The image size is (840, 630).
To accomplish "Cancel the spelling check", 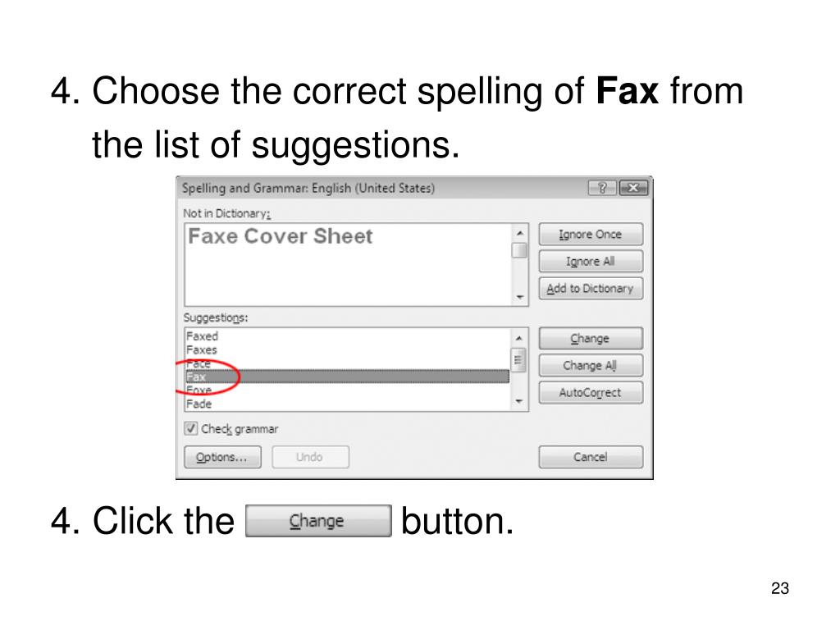I will [591, 457].
